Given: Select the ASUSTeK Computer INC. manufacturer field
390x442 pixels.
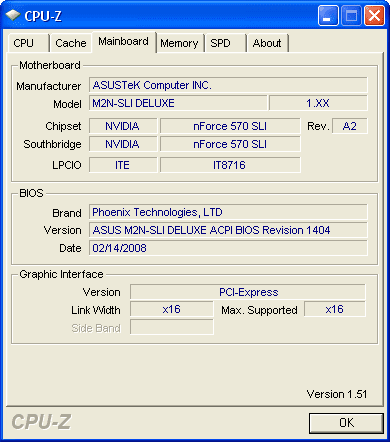Looking at the screenshot, I should click(x=228, y=85).
